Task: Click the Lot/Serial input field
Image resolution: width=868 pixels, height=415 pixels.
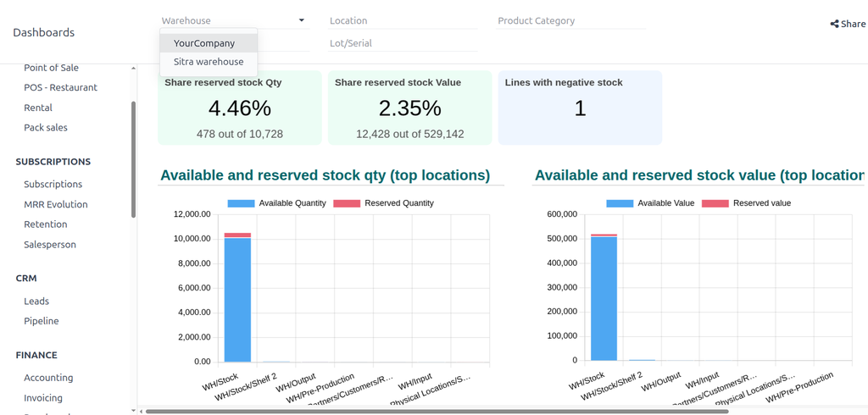Action: click(403, 43)
